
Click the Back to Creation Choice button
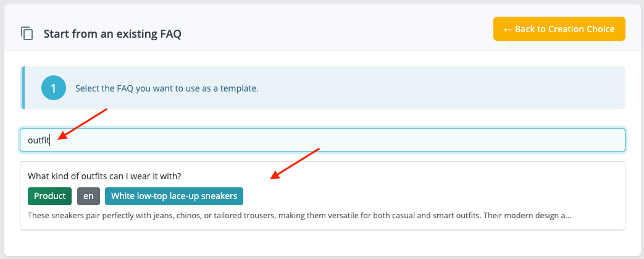[x=559, y=29]
